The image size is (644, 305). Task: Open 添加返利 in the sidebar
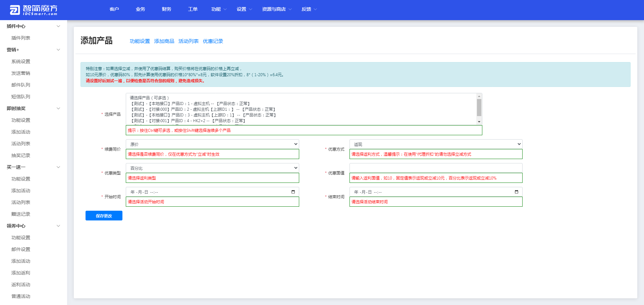pos(21,273)
